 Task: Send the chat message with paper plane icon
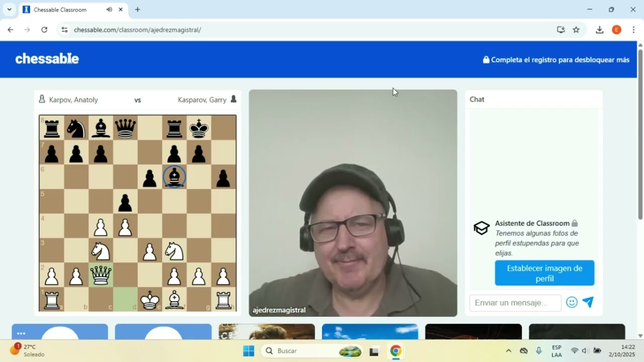click(588, 302)
